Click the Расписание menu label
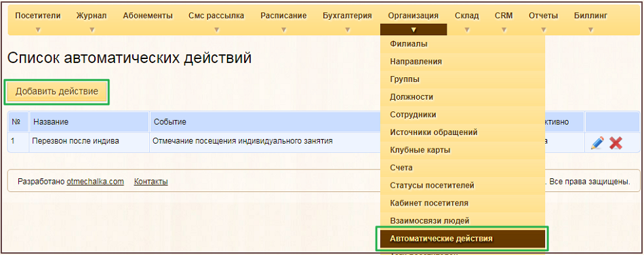 tap(283, 16)
